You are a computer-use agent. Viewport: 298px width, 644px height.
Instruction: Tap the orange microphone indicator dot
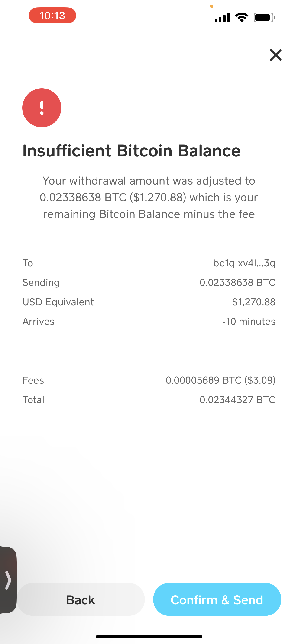click(x=211, y=6)
